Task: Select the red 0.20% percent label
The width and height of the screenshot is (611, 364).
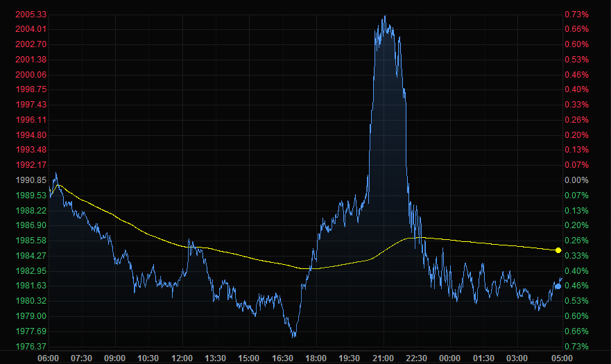Action: [x=577, y=135]
